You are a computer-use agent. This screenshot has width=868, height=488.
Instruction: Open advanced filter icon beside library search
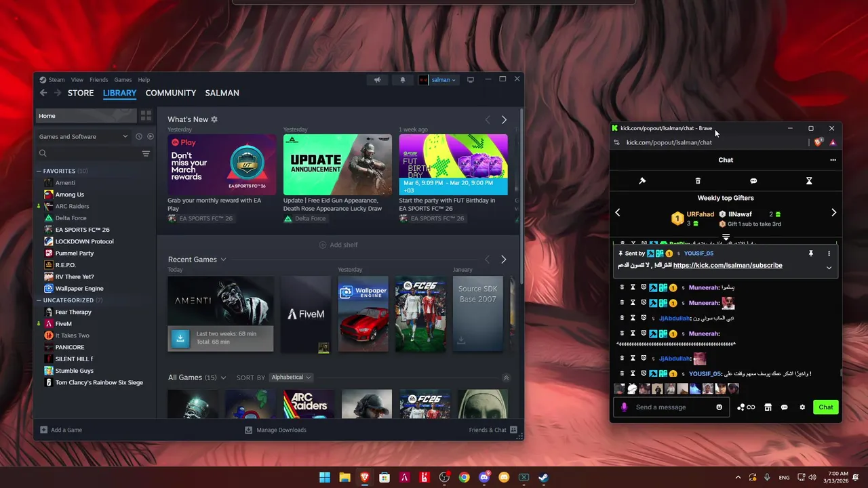146,154
